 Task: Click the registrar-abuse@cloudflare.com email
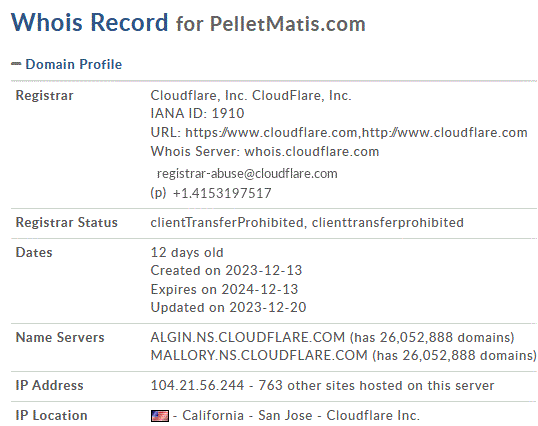(x=247, y=174)
